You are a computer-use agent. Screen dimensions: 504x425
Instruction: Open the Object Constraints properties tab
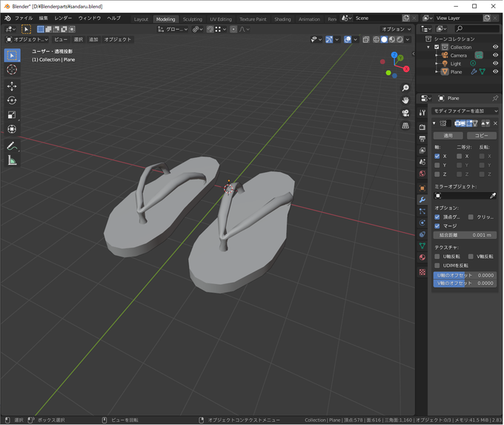[422, 234]
